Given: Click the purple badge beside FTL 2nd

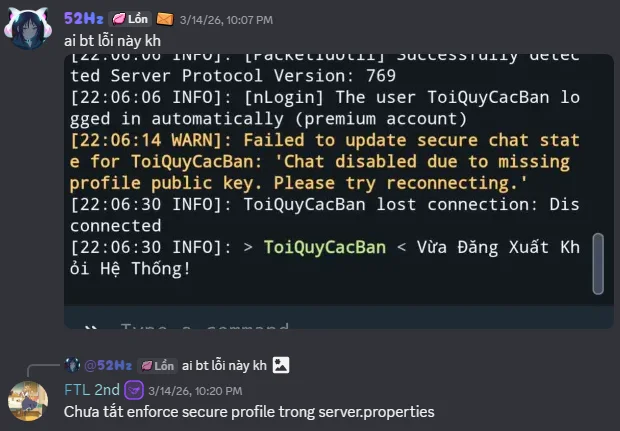Looking at the screenshot, I should tap(134, 390).
